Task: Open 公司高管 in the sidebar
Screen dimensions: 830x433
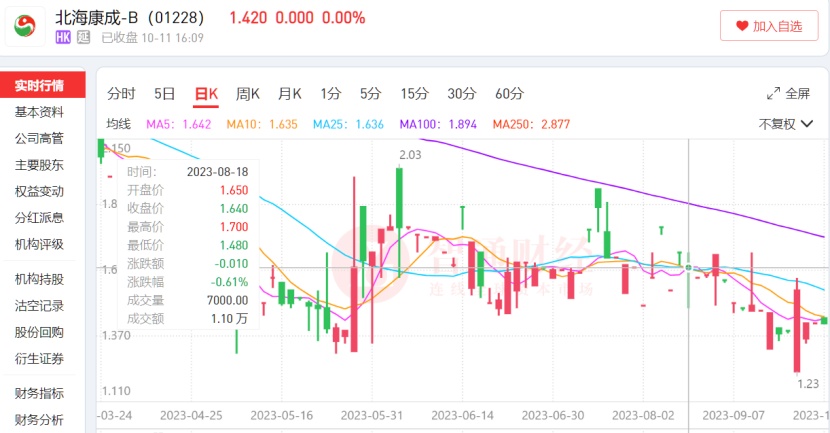Action: (39, 139)
